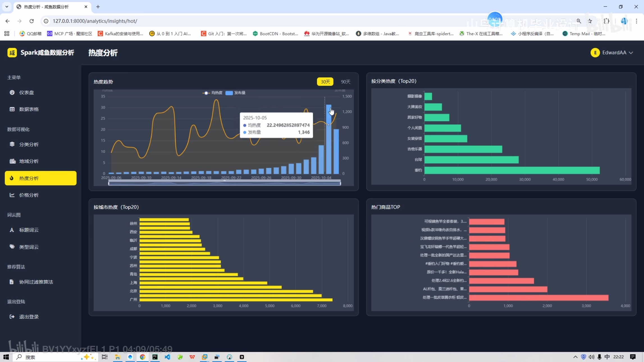This screenshot has height=362, width=644.
Task: Select the 30天 range button
Action: tap(325, 82)
